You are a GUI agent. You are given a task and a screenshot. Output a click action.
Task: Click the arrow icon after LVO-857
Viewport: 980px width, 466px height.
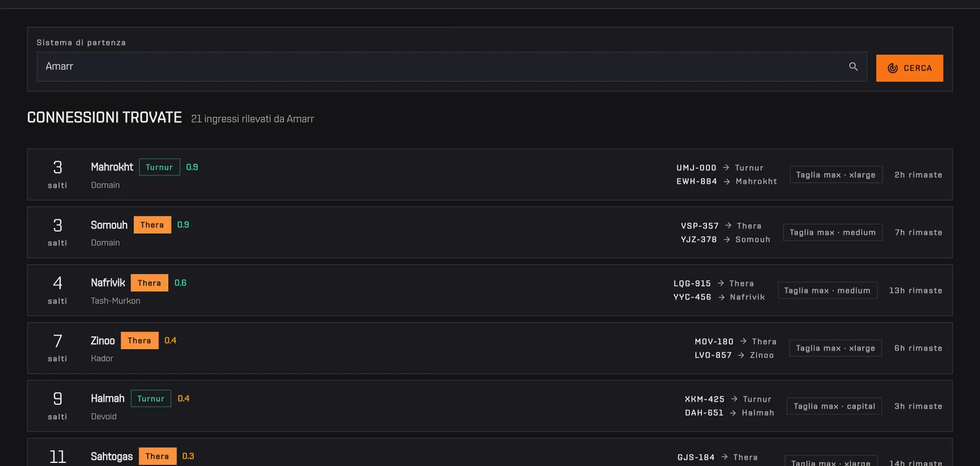point(741,355)
